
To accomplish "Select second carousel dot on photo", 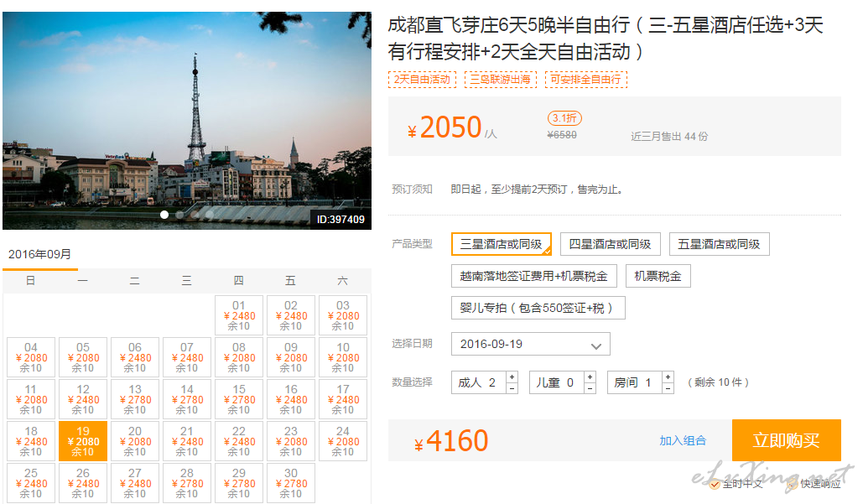I will [179, 215].
